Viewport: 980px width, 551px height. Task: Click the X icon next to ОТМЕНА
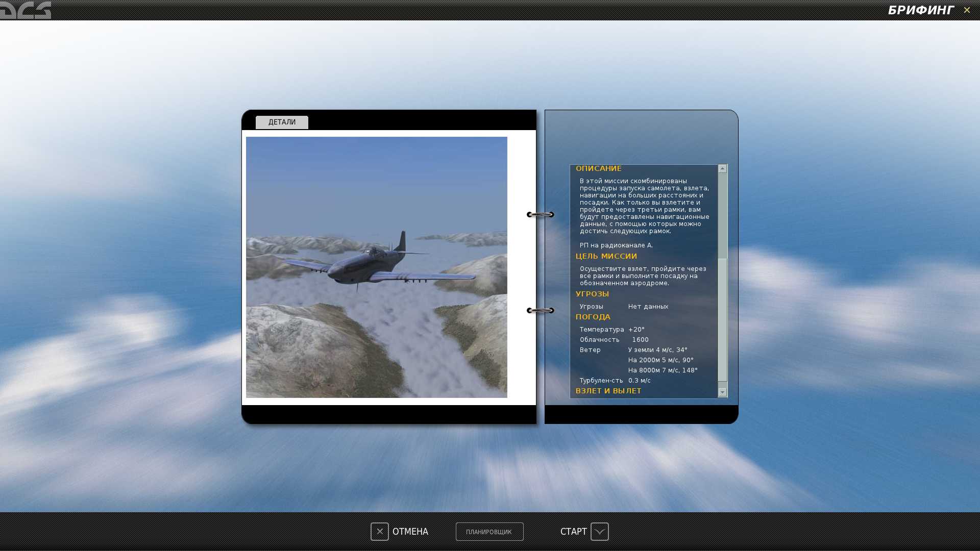[380, 532]
